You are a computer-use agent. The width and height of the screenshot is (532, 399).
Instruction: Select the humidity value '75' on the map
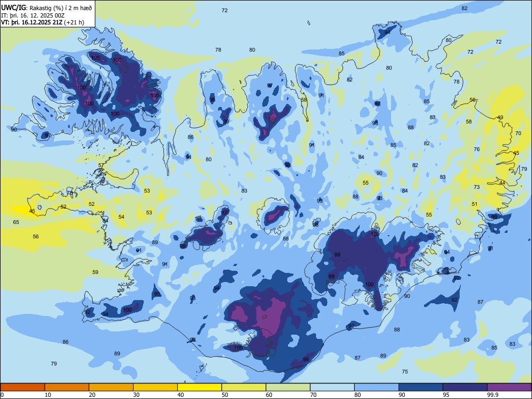coord(405,371)
